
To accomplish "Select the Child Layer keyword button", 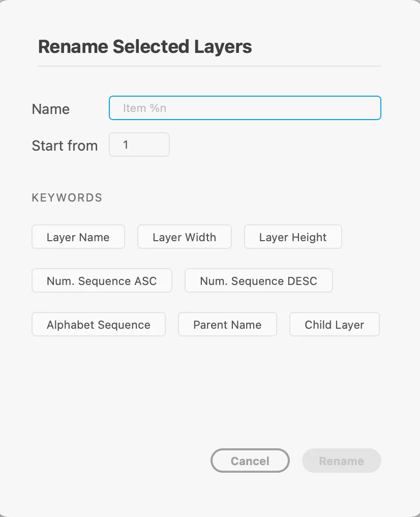I will point(335,325).
